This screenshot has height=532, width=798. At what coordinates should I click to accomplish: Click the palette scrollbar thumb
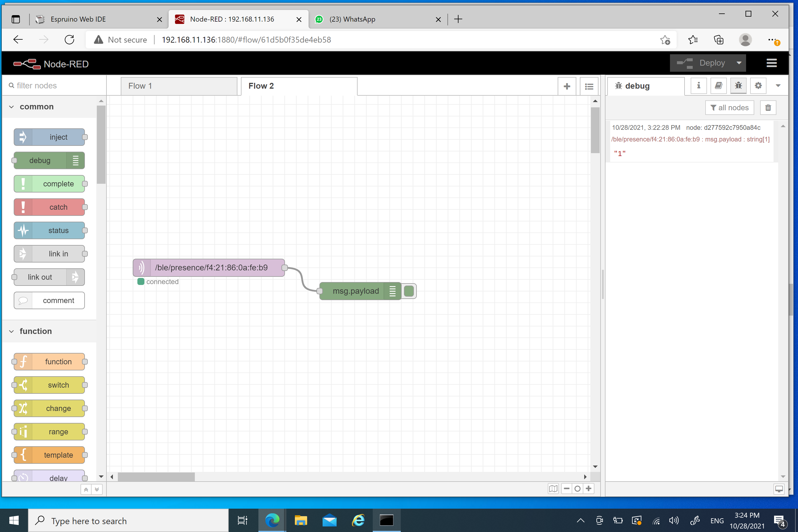tap(101, 145)
